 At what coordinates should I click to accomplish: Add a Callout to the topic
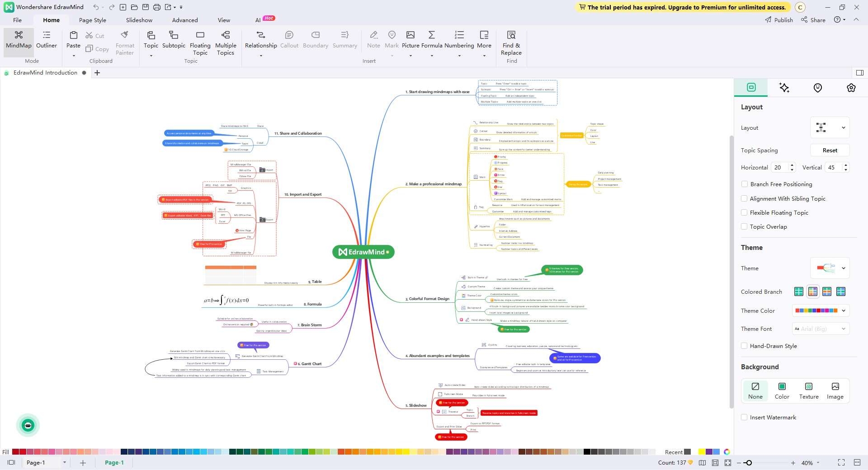pyautogui.click(x=289, y=40)
